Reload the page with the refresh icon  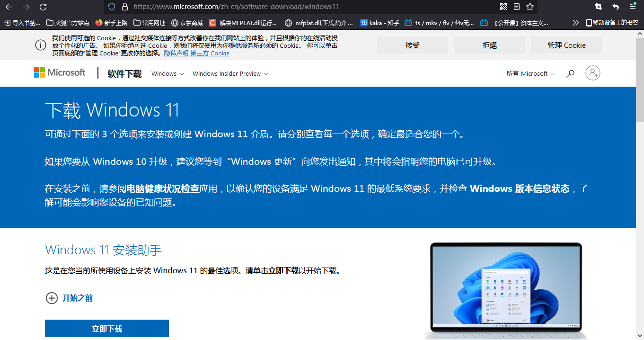click(x=43, y=7)
